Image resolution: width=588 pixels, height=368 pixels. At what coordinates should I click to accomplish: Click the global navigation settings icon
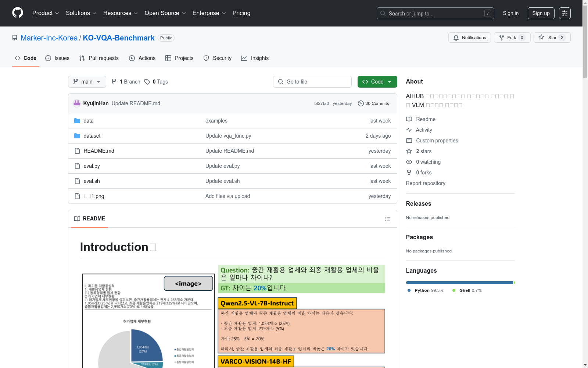pyautogui.click(x=565, y=13)
